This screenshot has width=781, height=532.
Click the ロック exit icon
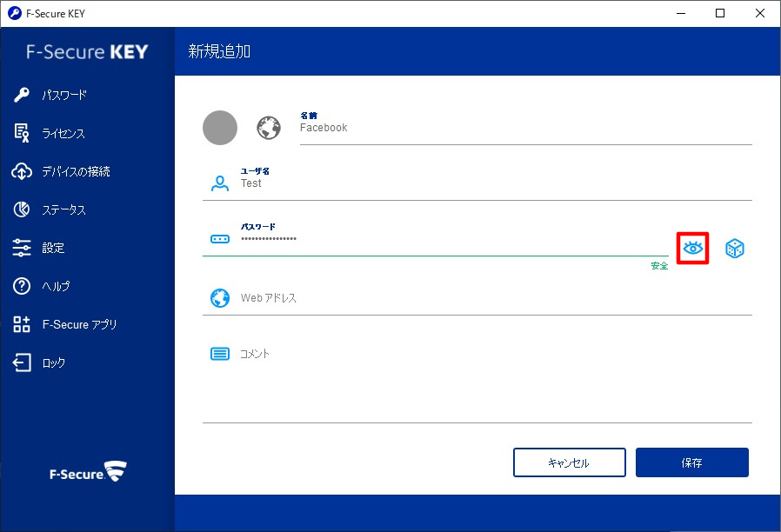(x=23, y=362)
